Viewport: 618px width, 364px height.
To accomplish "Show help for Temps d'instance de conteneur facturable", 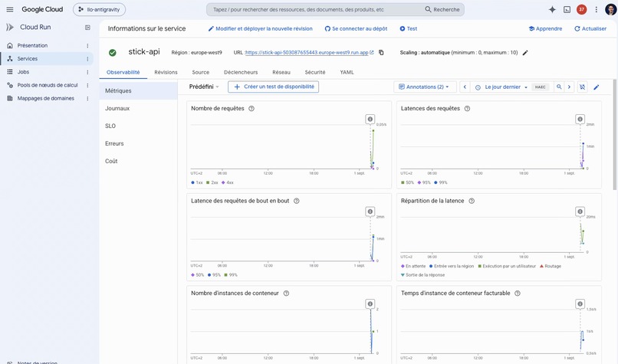I will 518,293.
